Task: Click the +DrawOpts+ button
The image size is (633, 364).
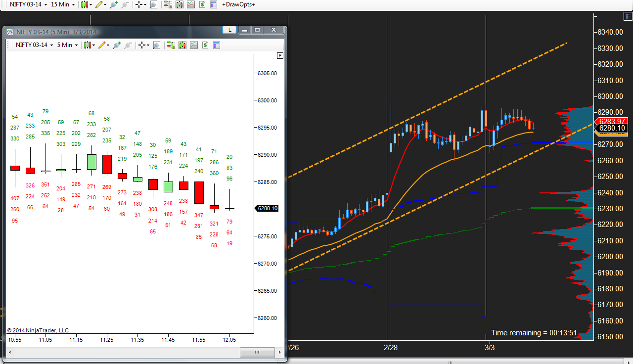Action: point(238,4)
